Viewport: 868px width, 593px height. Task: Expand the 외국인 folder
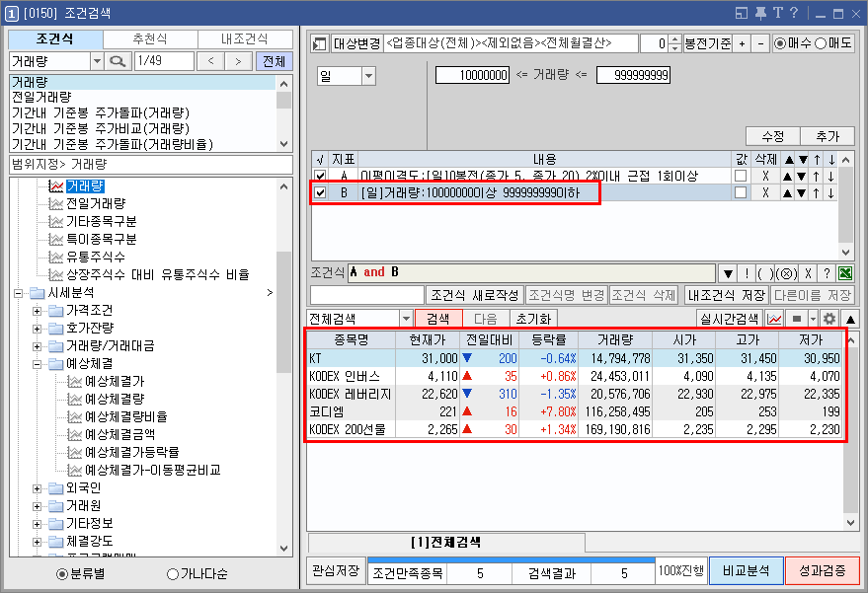click(x=37, y=488)
